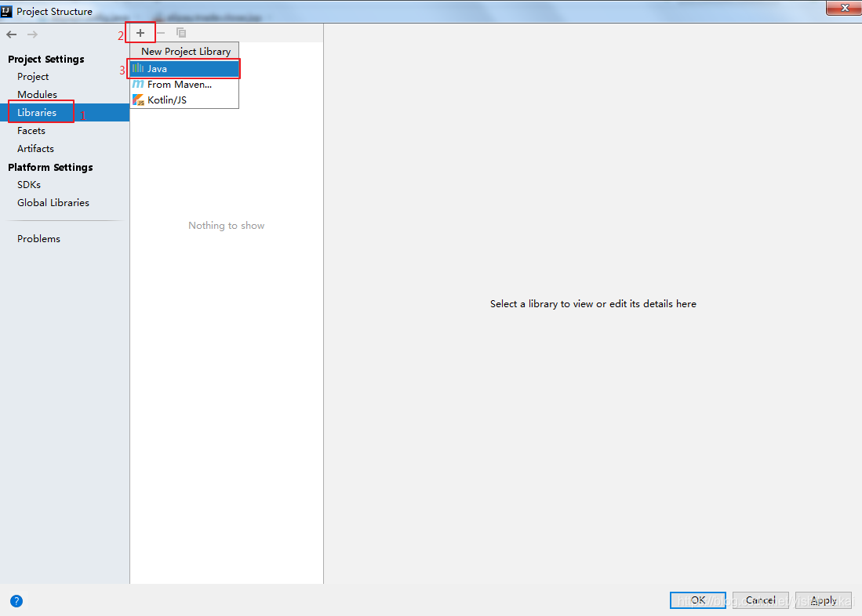Click the plus icon to add library
862x616 pixels.
pos(140,33)
